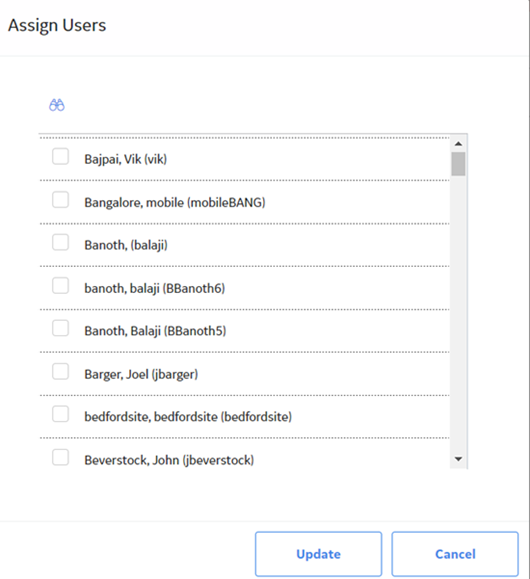
Task: Click the binoculars search icon
Action: (x=57, y=105)
